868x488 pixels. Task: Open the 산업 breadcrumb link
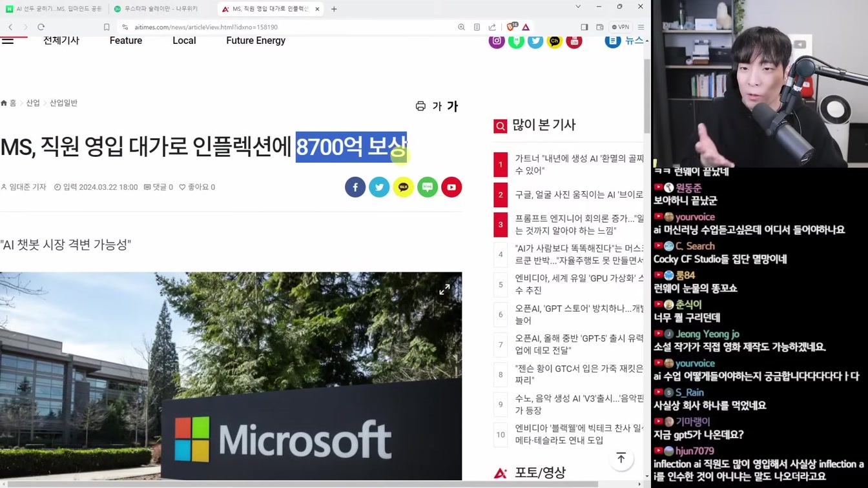pyautogui.click(x=33, y=103)
